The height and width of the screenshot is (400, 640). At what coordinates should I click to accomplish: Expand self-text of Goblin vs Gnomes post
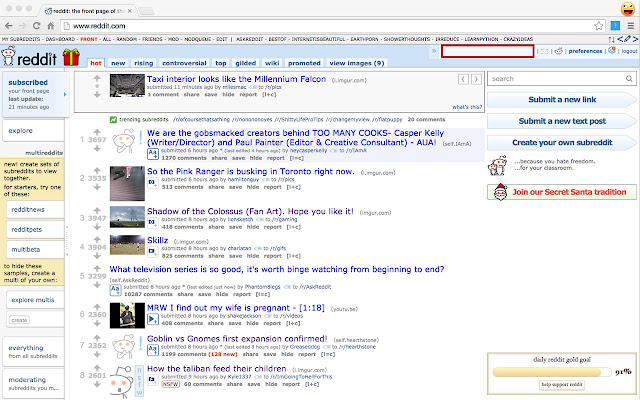pos(153,350)
